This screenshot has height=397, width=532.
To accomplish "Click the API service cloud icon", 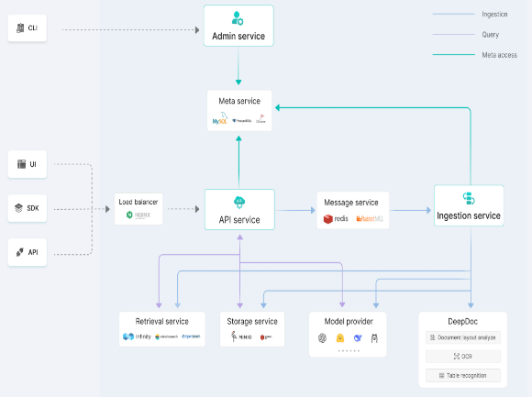I will [x=239, y=203].
